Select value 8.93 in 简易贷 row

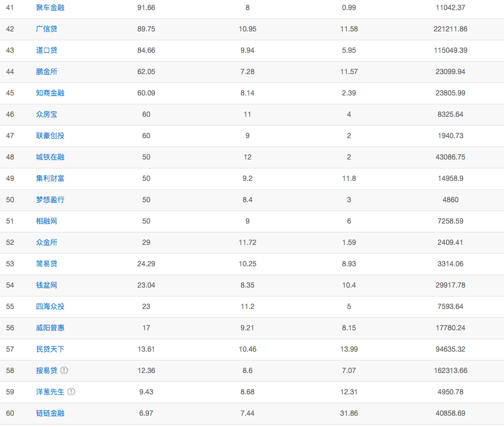(349, 263)
